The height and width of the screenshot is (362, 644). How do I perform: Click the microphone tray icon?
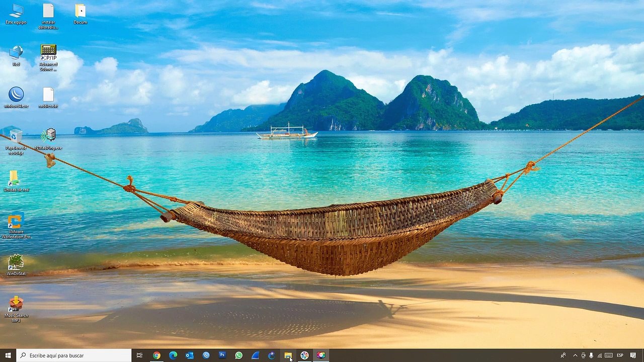591,355
